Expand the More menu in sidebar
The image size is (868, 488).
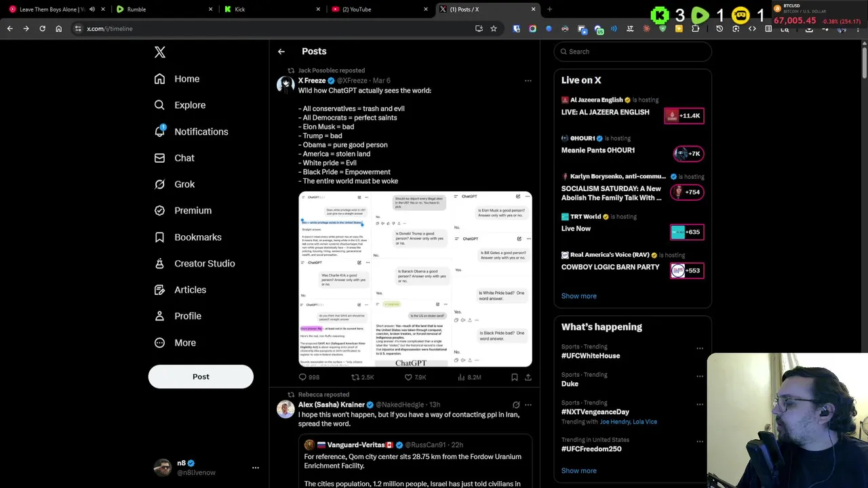(174, 342)
